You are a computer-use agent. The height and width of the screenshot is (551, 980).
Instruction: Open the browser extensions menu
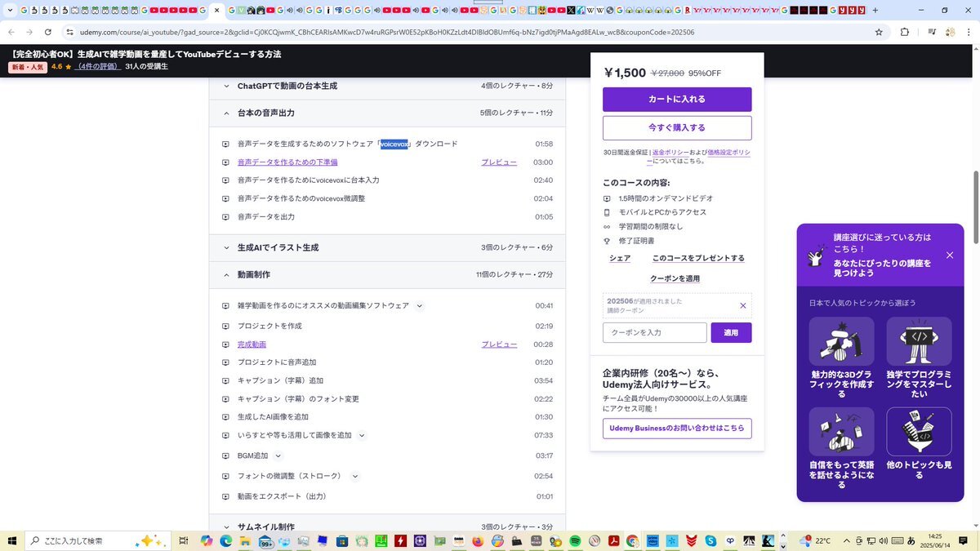coord(905,32)
